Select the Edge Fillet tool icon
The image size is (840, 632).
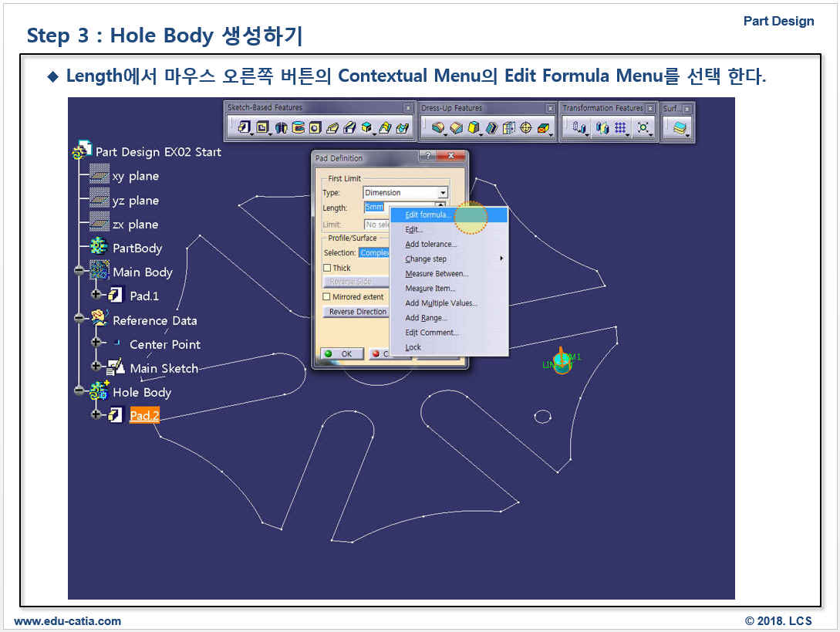click(437, 128)
